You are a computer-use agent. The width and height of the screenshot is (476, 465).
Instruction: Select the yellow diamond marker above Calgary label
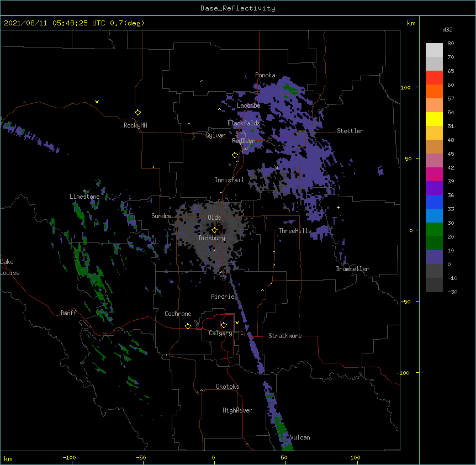[224, 325]
